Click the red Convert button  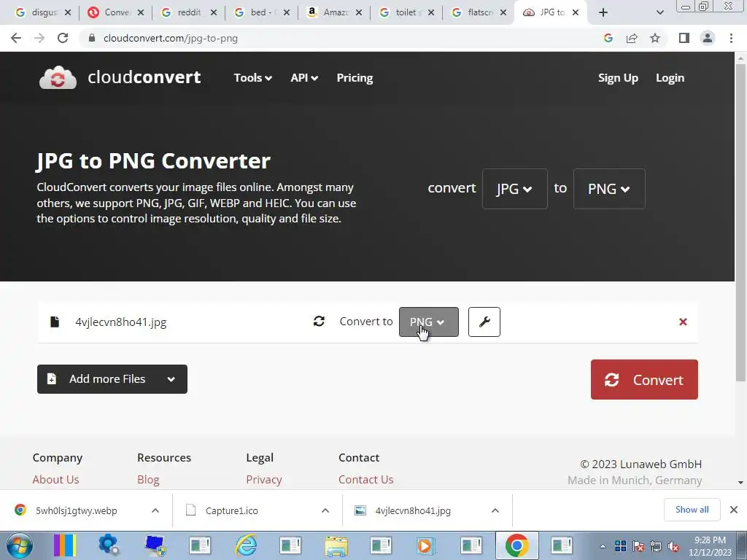tap(644, 379)
